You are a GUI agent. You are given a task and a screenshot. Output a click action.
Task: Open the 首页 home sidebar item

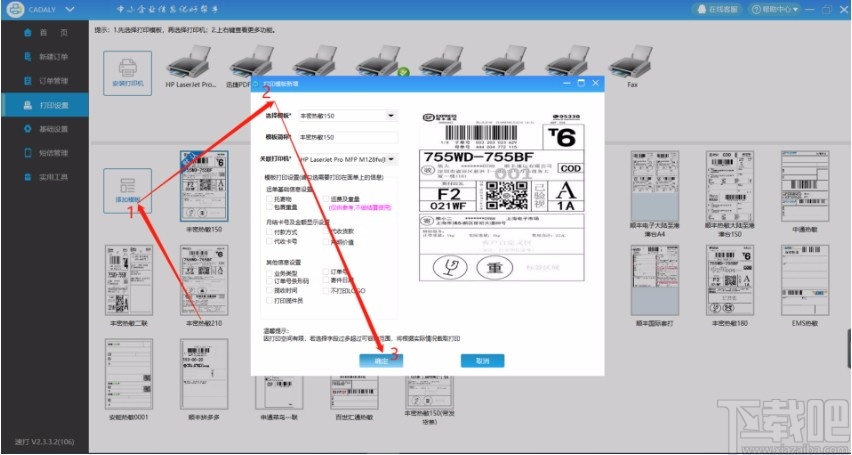tap(45, 33)
